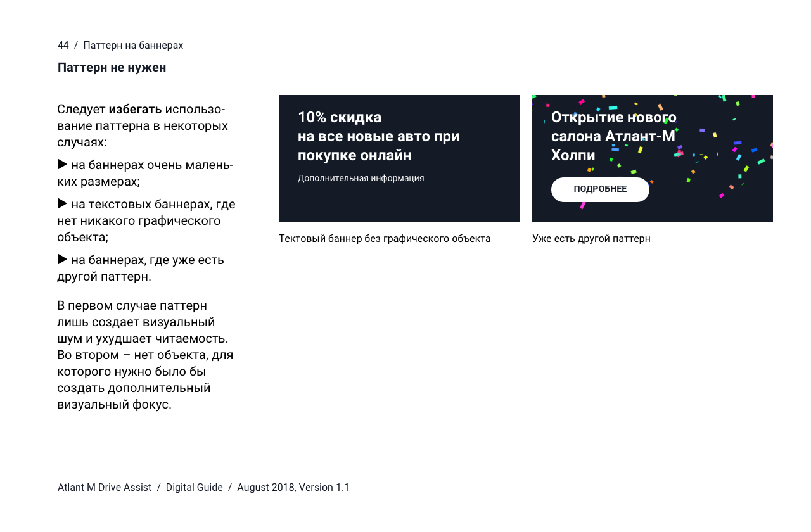Click the triangle bullet before 'на текстовых баннерах'
811x532 pixels.
pyautogui.click(x=62, y=204)
